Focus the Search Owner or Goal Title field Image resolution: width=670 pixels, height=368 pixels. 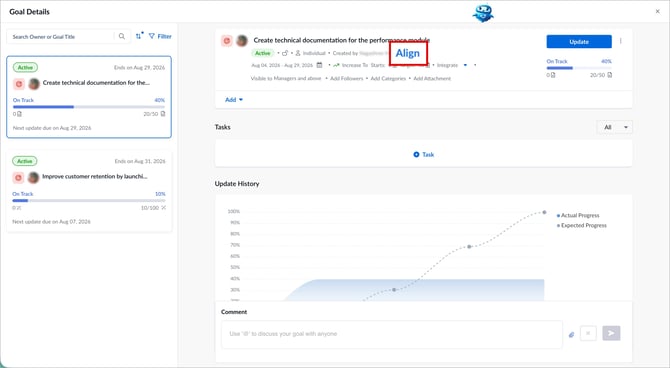(60, 37)
